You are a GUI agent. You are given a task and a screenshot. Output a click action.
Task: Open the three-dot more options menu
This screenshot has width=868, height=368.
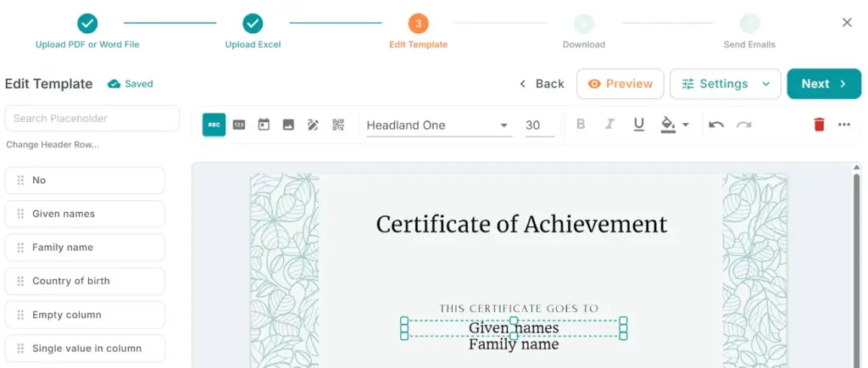point(843,125)
